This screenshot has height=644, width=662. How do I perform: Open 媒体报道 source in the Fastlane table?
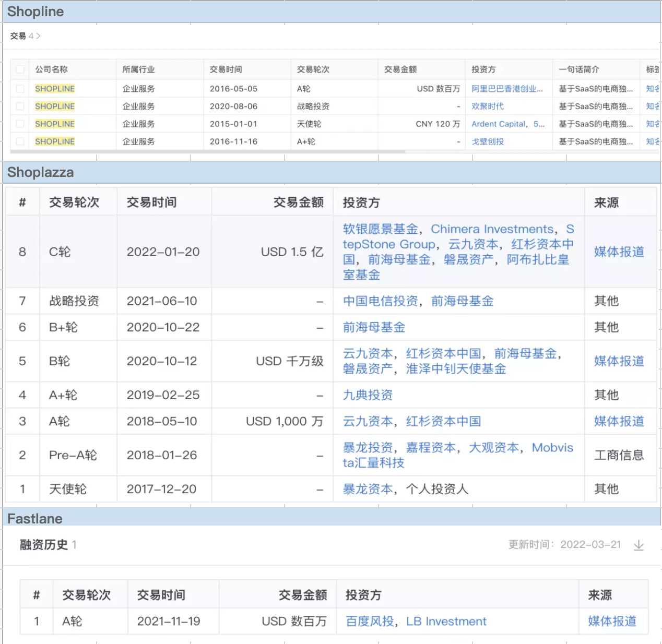612,622
